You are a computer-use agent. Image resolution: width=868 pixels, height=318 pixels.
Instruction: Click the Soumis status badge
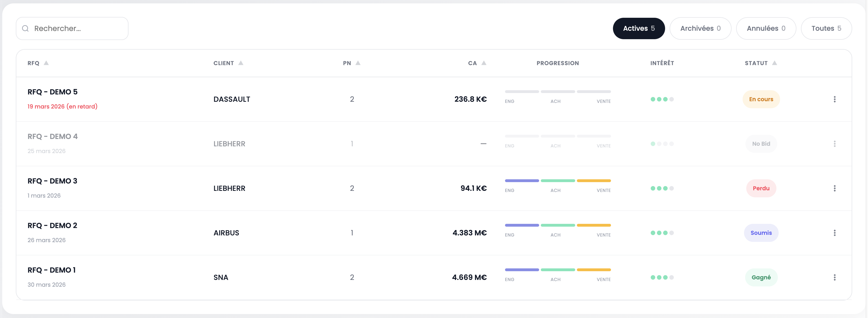click(x=761, y=233)
